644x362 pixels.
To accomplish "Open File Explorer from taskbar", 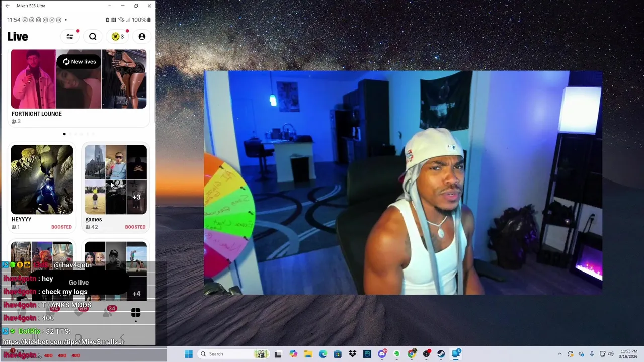I will coord(308,354).
